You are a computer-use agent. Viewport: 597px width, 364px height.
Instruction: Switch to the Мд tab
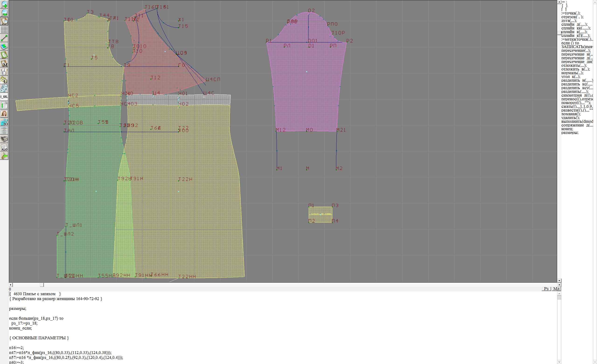(x=556, y=288)
